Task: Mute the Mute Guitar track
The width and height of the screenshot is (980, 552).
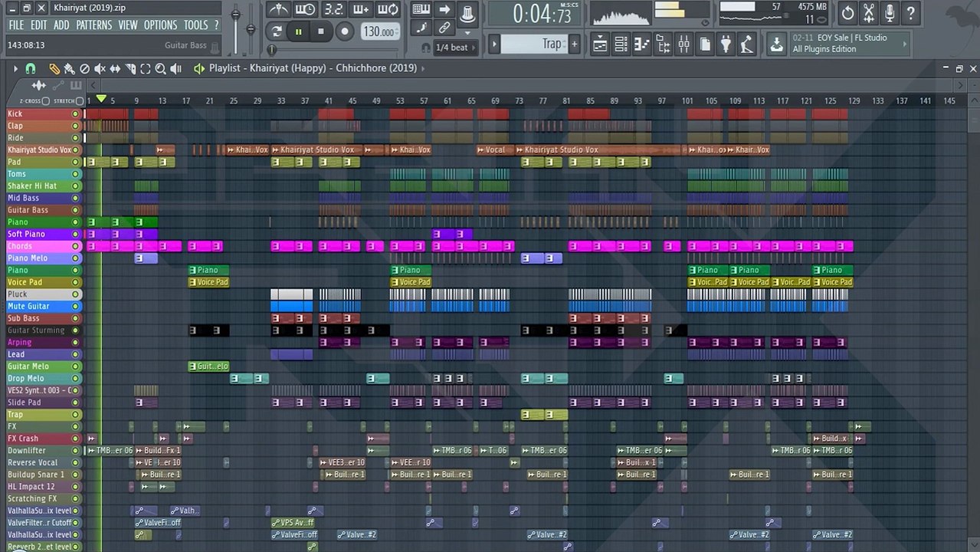Action: pos(75,306)
